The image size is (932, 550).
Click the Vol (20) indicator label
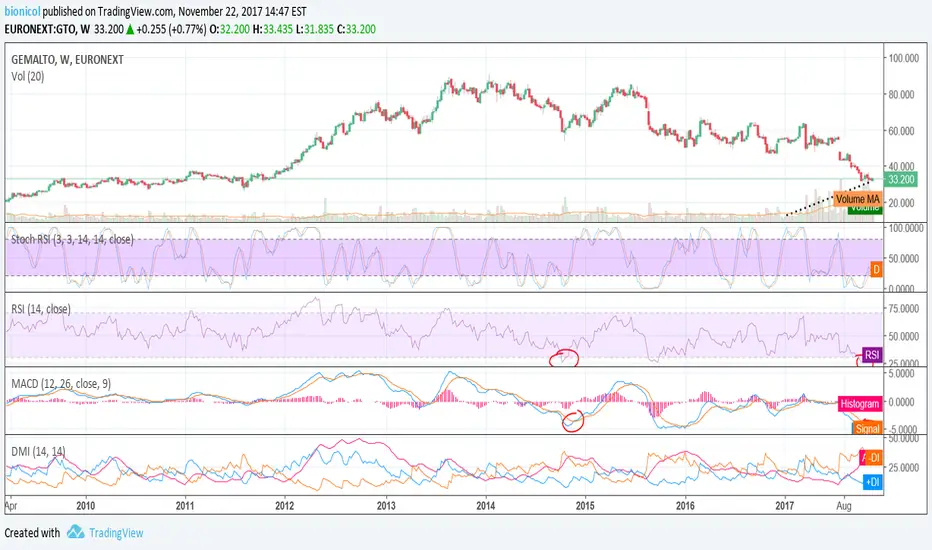click(x=27, y=76)
